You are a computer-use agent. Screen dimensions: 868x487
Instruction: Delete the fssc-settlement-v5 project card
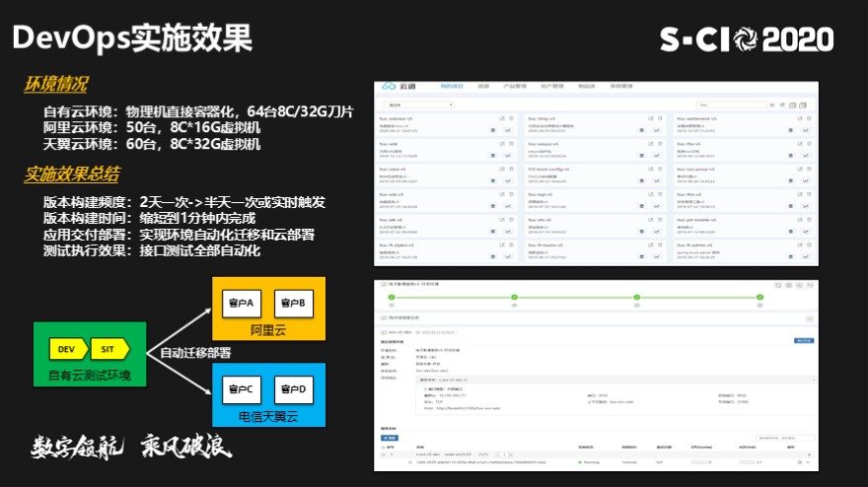[809, 118]
